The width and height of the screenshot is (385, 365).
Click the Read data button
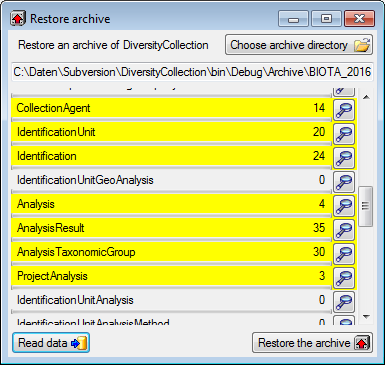tap(51, 343)
